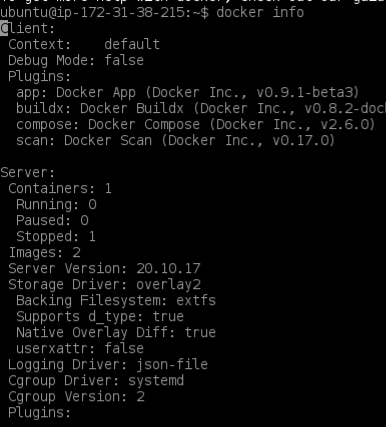Click the Debug Mode false value

124,60
